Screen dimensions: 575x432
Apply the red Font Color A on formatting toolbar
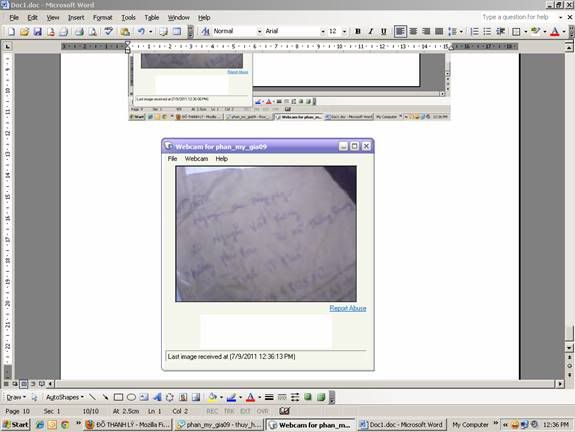tap(555, 32)
